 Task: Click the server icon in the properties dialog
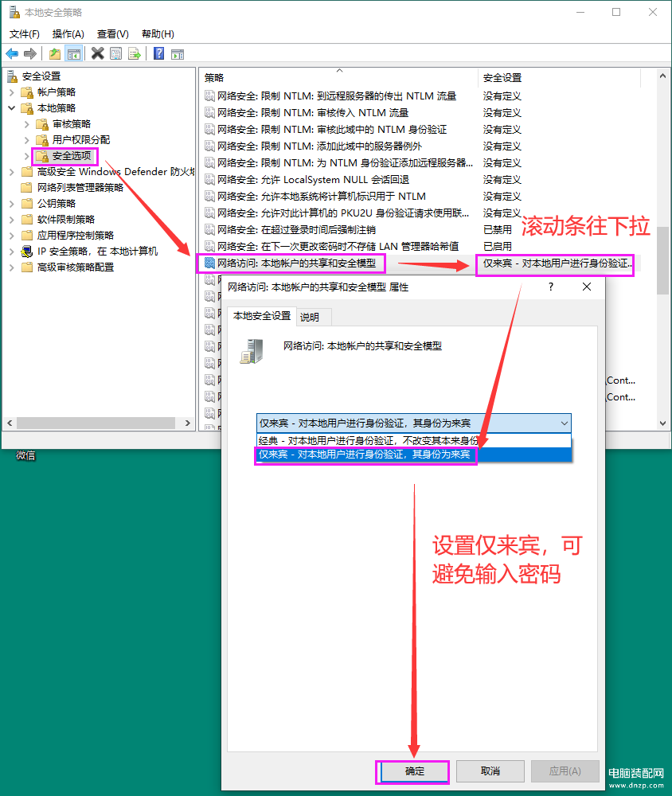[252, 351]
